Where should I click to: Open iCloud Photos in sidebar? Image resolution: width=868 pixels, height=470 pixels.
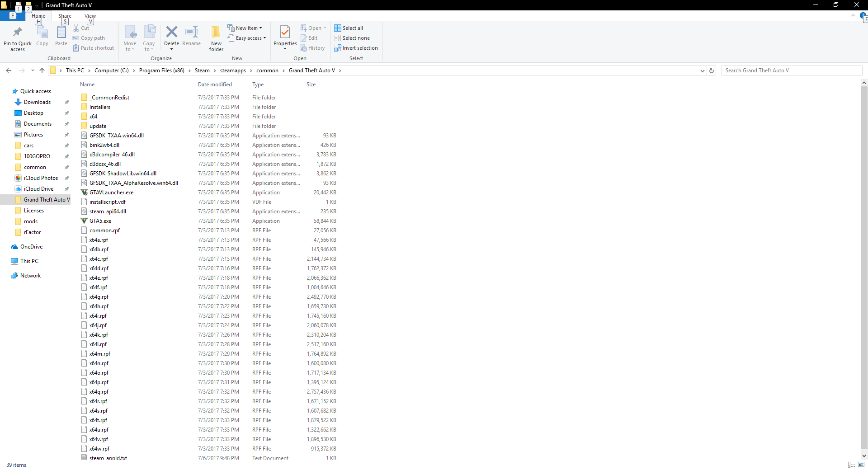[41, 178]
